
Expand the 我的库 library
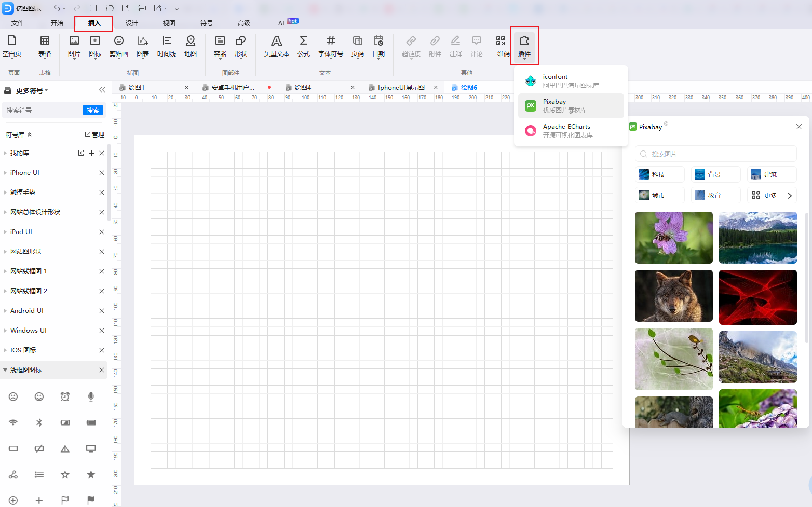click(5, 153)
